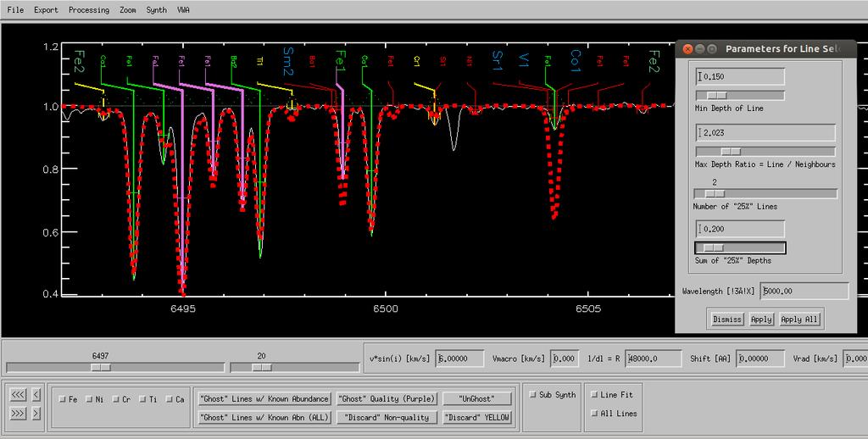Focus the Wavelength field showing 5000.00

[804, 292]
